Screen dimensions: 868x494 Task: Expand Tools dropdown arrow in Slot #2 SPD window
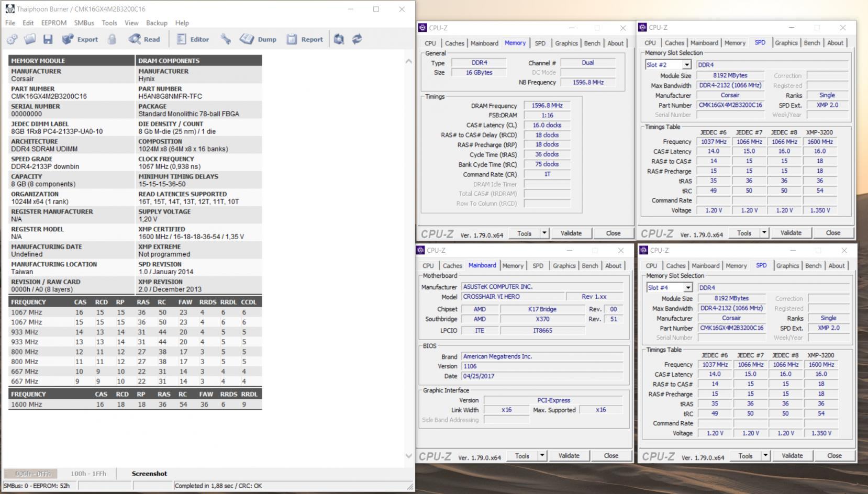click(764, 233)
